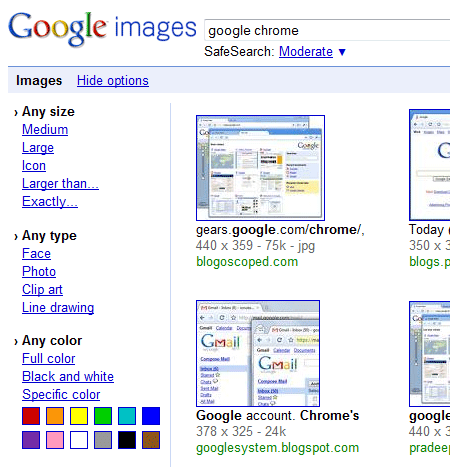Pick the gray color swatch
This screenshot has width=450, height=473.
point(103,440)
